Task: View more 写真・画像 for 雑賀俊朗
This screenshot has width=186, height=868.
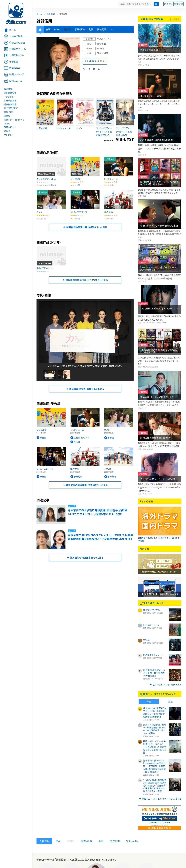Action: [85, 389]
